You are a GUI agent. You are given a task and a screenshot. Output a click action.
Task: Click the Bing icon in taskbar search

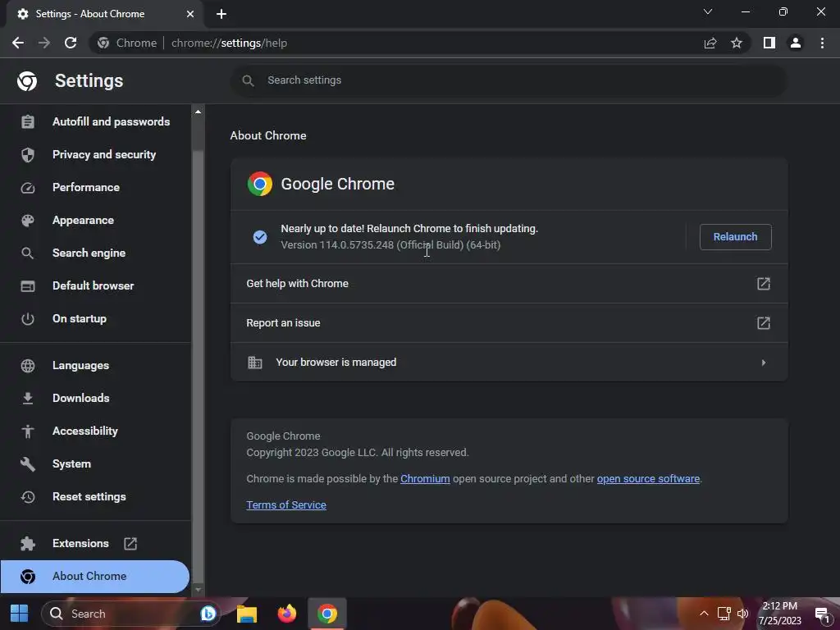click(208, 614)
